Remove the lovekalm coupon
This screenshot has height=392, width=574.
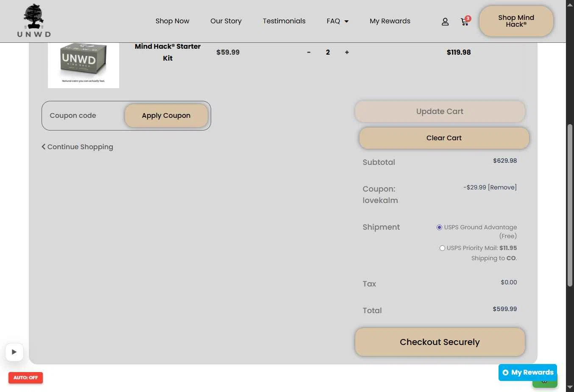(502, 187)
